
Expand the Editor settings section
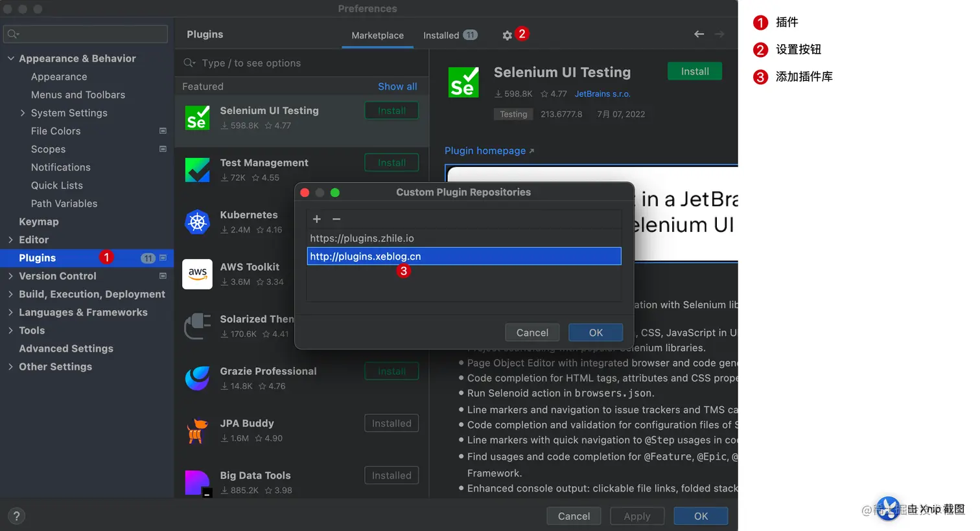tap(10, 240)
